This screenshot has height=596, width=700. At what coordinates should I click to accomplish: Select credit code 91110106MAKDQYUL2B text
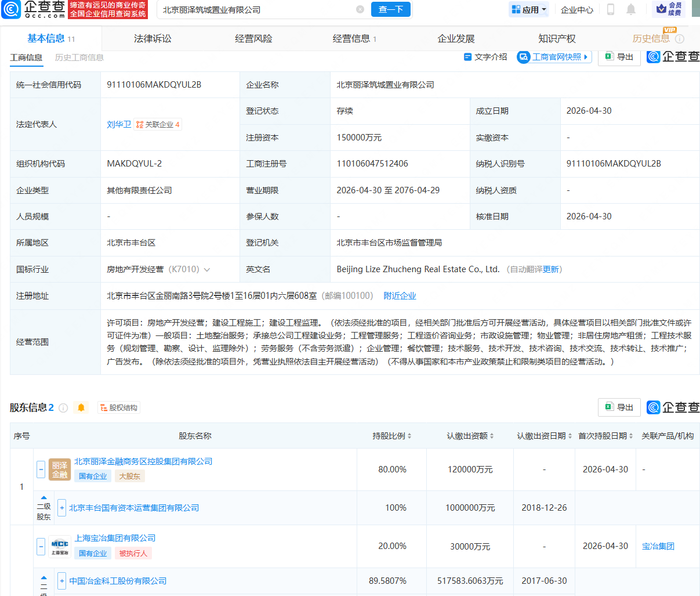pyautogui.click(x=154, y=84)
